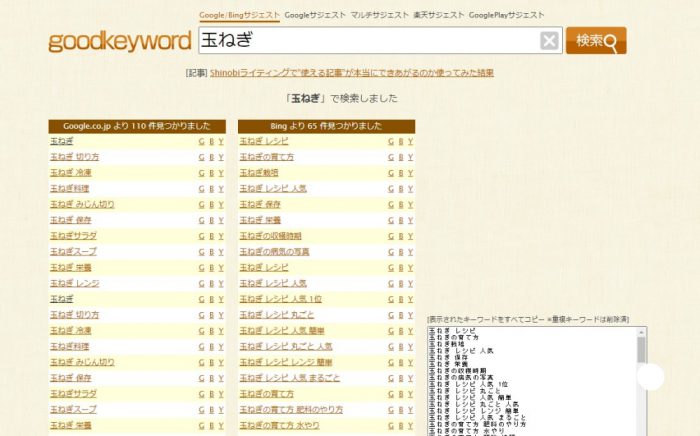Click G icon for 玉ねぎ レシピ 丸ごと 人気
The image size is (700, 436).
pyautogui.click(x=391, y=347)
